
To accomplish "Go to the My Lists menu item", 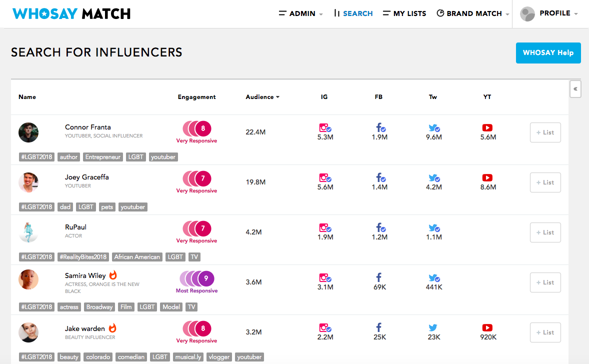I will [x=404, y=13].
